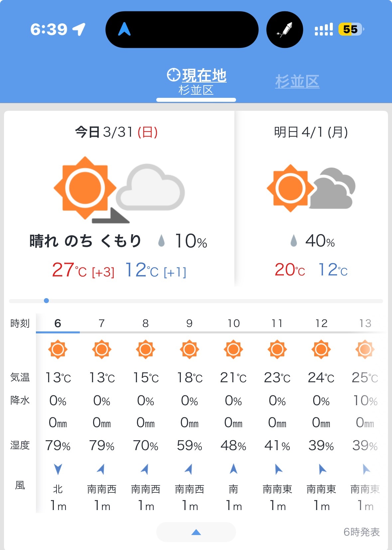This screenshot has height=550, width=392.
Task: Select the 明日 4/1 forecast card
Action: pyautogui.click(x=311, y=199)
